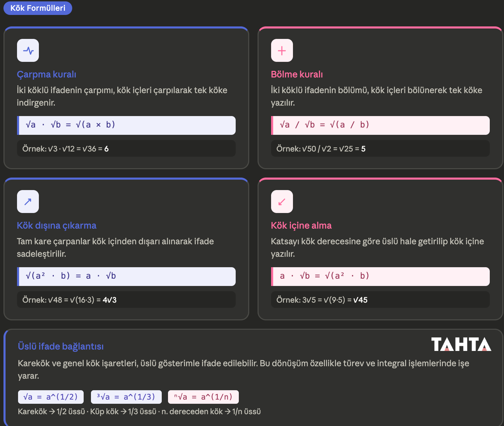The image size is (504, 426).
Task: Click the √3·√12 example row
Action: pyautogui.click(x=126, y=148)
